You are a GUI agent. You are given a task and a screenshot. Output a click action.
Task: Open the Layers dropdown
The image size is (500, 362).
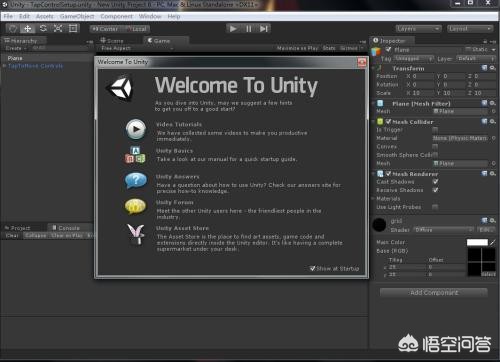[419, 29]
